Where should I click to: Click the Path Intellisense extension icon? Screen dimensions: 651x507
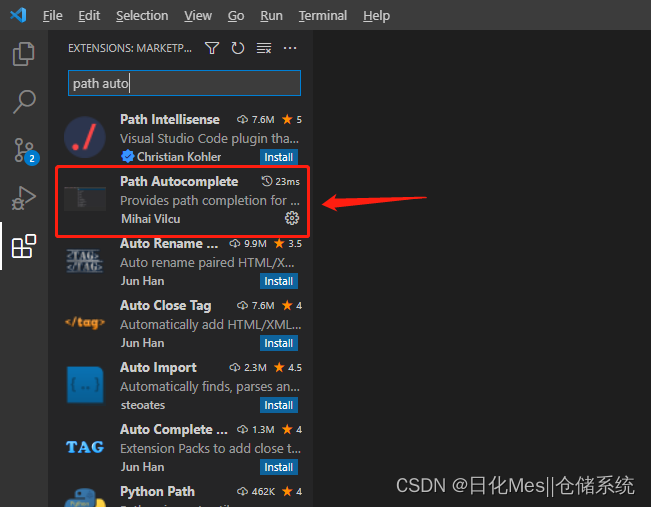coord(85,137)
